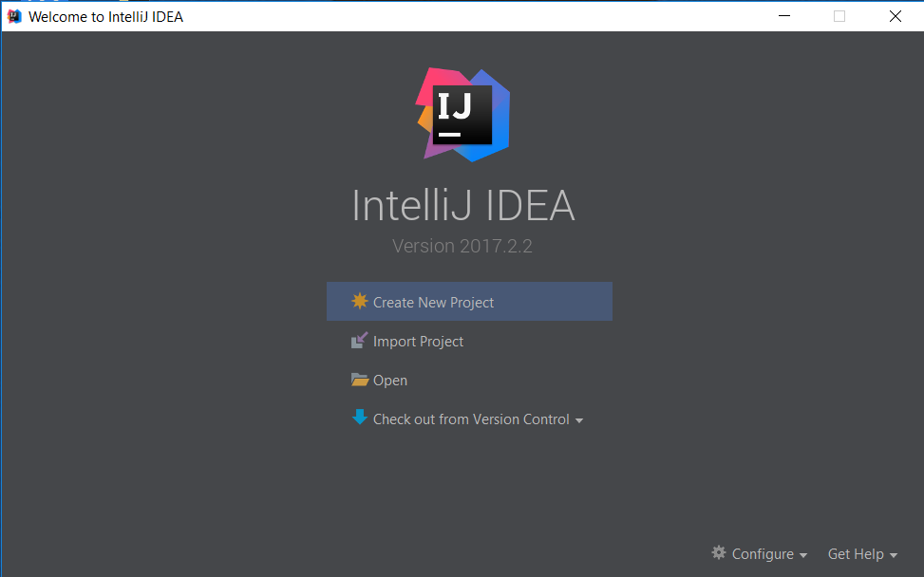
Task: Click the Configure text label
Action: pos(763,553)
